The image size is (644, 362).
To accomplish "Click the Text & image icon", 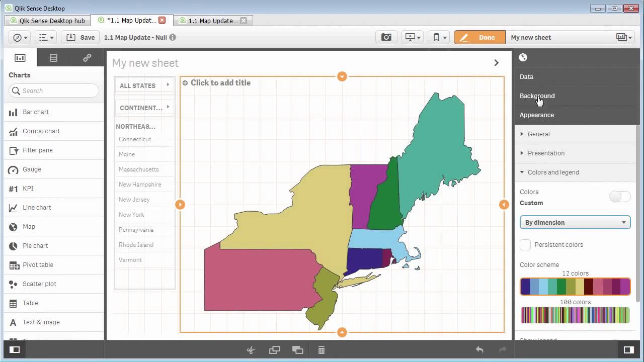I will (x=13, y=322).
